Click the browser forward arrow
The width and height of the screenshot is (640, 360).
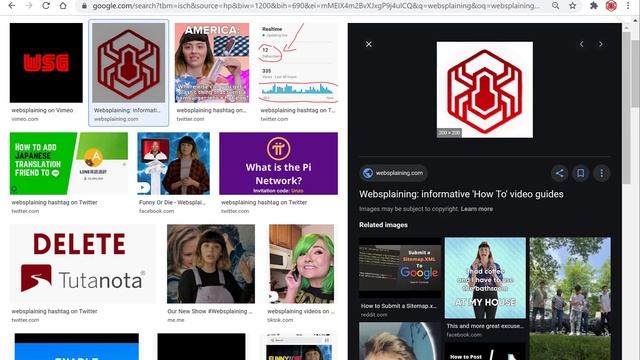pos(29,6)
